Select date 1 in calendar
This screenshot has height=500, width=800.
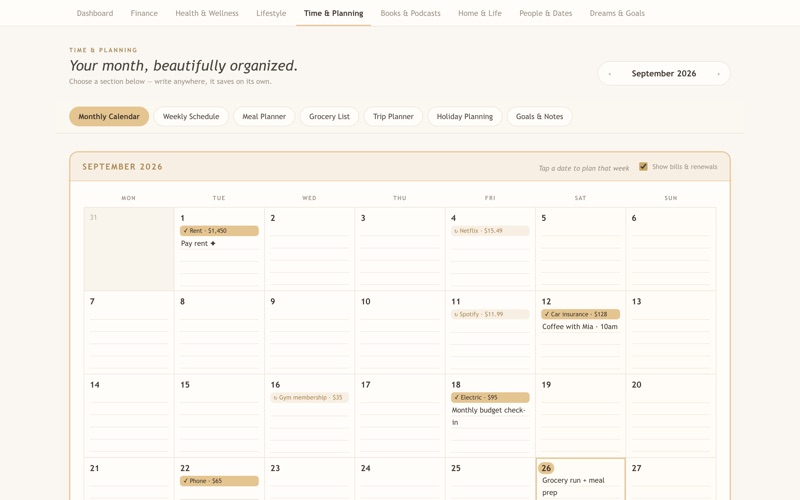[x=182, y=218]
